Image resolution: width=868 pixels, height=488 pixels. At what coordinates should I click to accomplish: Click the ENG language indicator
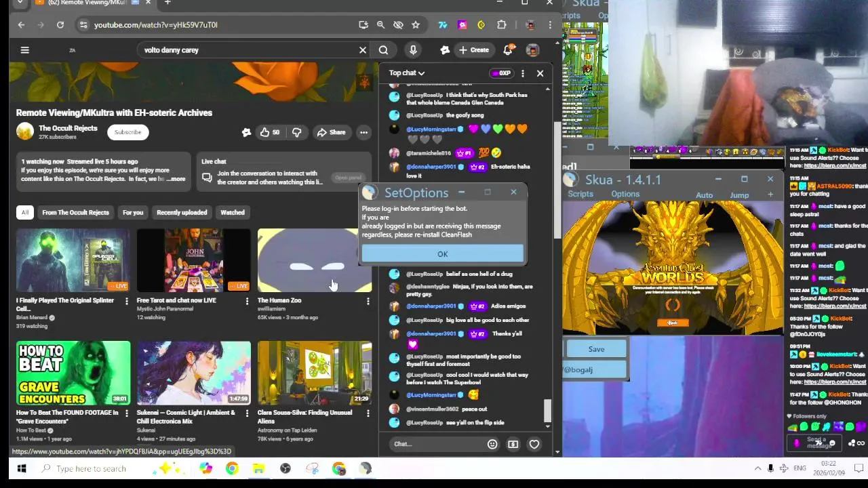tap(800, 468)
